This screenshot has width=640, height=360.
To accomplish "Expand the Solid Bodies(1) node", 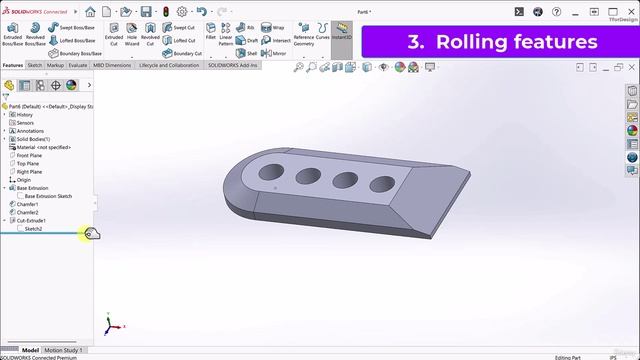I will 4,139.
